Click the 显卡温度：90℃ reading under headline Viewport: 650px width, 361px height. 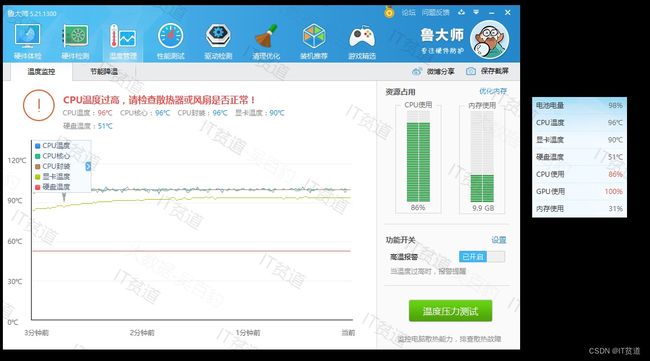tap(260, 113)
